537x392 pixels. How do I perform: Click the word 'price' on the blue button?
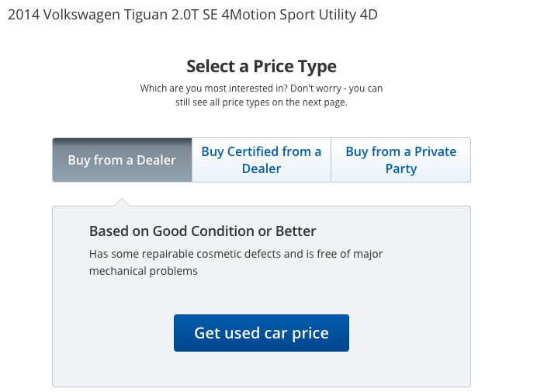(310, 334)
